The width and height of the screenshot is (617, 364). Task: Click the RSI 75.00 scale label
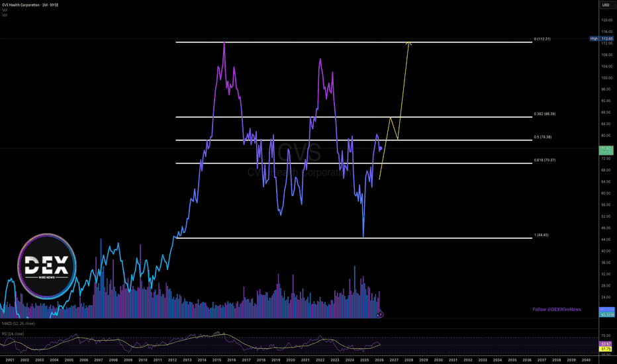coord(606,336)
